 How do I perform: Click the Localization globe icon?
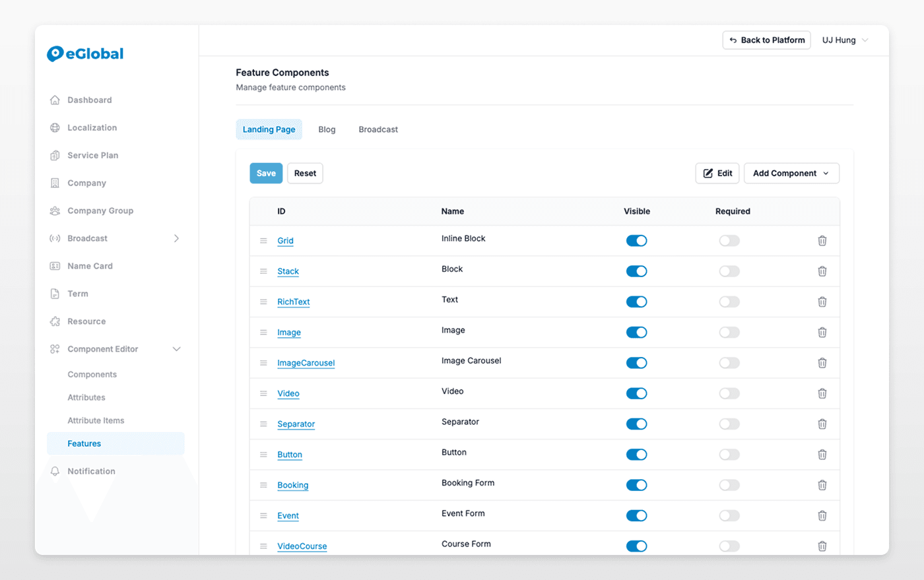pos(55,128)
